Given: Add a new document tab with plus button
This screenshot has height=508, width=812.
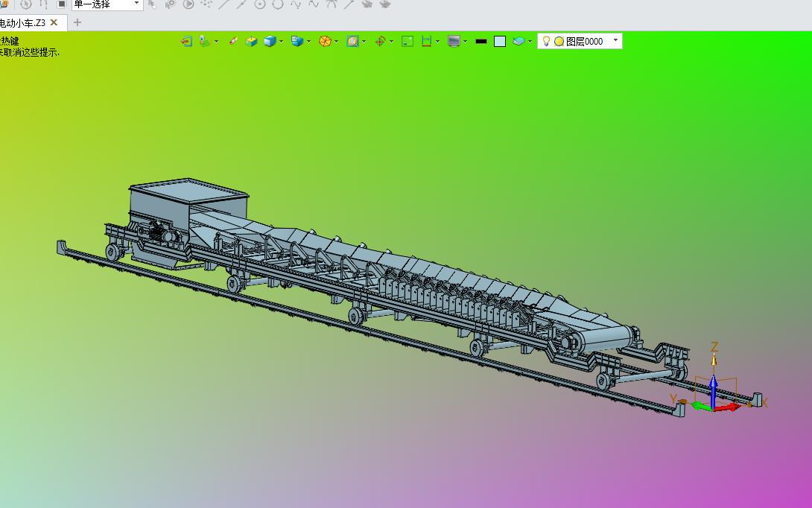Looking at the screenshot, I should click(77, 22).
